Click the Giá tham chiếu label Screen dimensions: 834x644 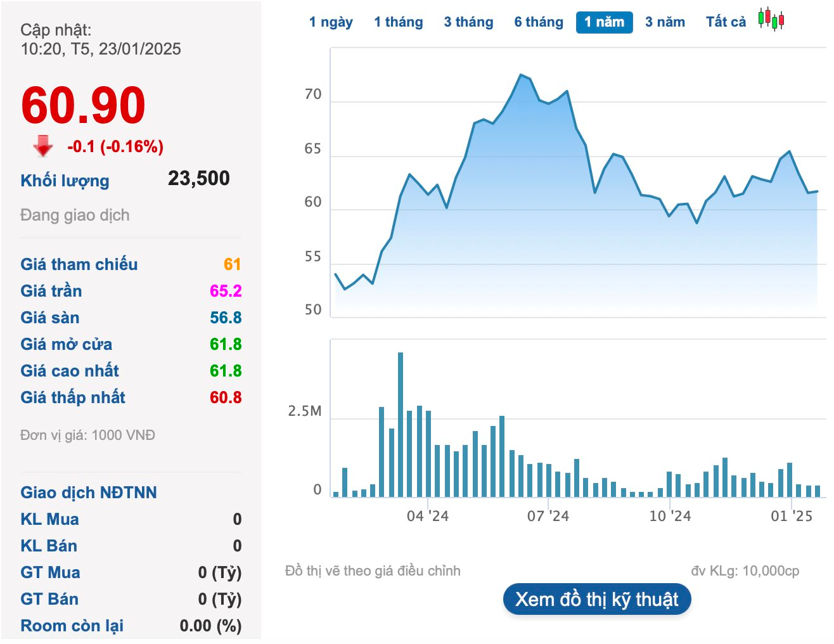pyautogui.click(x=79, y=264)
